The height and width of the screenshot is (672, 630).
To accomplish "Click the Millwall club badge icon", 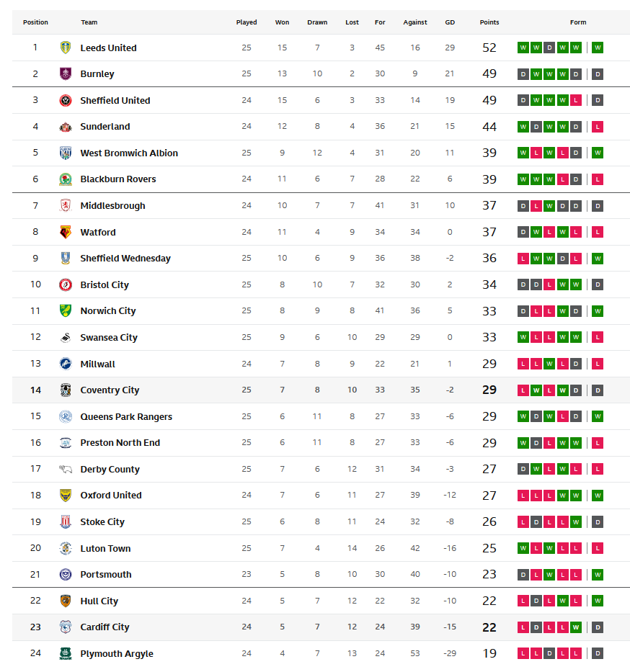I will 66,364.
